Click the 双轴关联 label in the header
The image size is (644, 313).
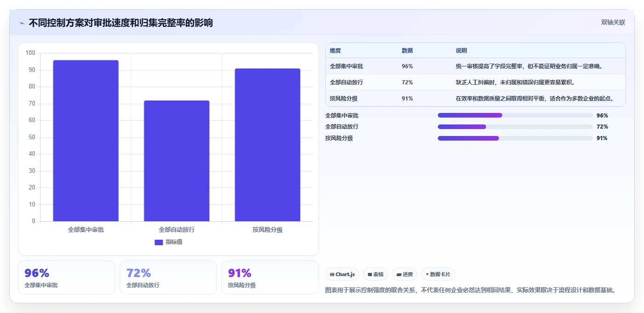point(613,22)
